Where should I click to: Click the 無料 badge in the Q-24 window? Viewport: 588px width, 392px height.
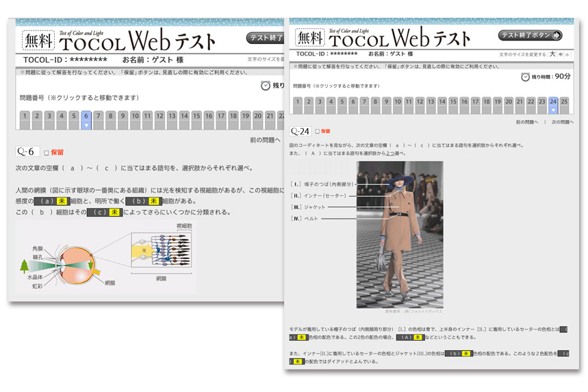tap(310, 36)
